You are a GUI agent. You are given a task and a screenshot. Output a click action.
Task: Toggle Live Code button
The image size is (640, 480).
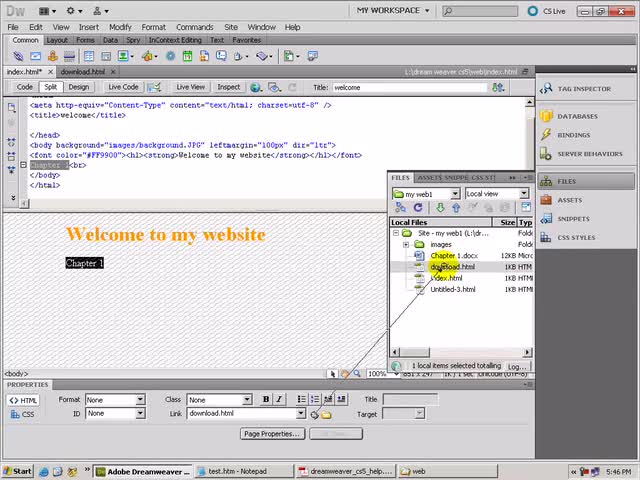(123, 87)
